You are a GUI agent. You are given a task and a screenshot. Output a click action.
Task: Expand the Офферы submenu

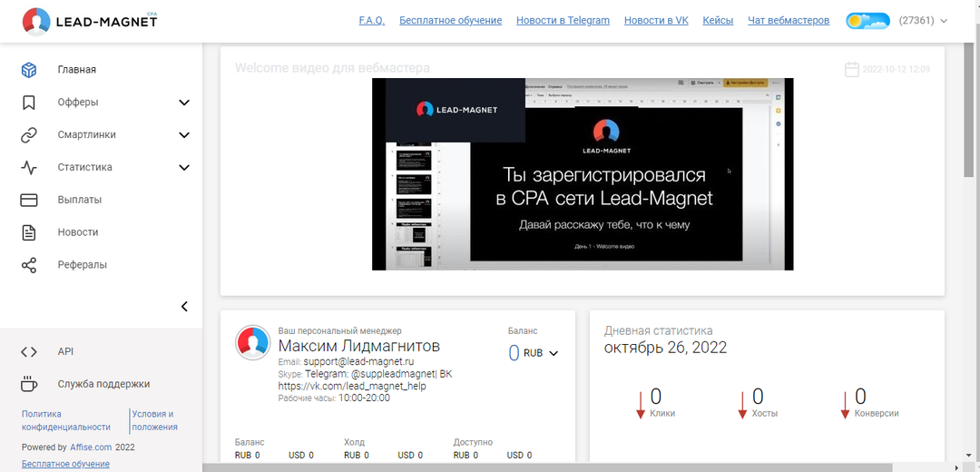tap(183, 102)
